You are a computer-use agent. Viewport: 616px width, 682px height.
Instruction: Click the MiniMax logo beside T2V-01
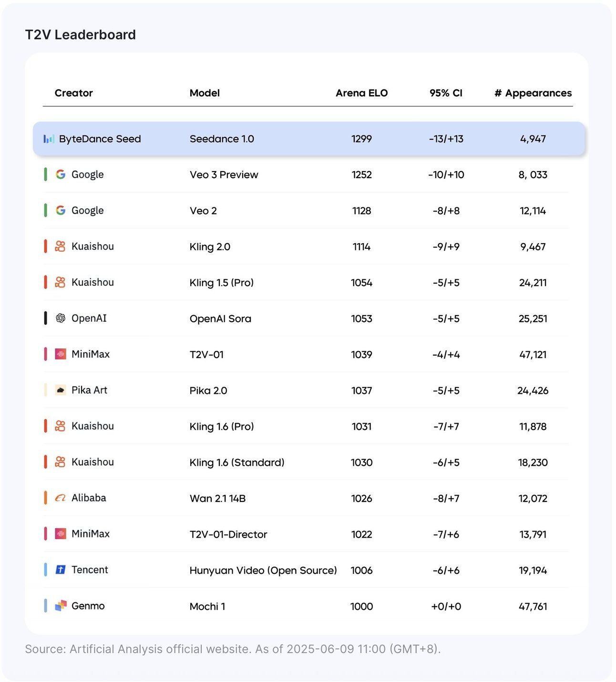point(61,354)
